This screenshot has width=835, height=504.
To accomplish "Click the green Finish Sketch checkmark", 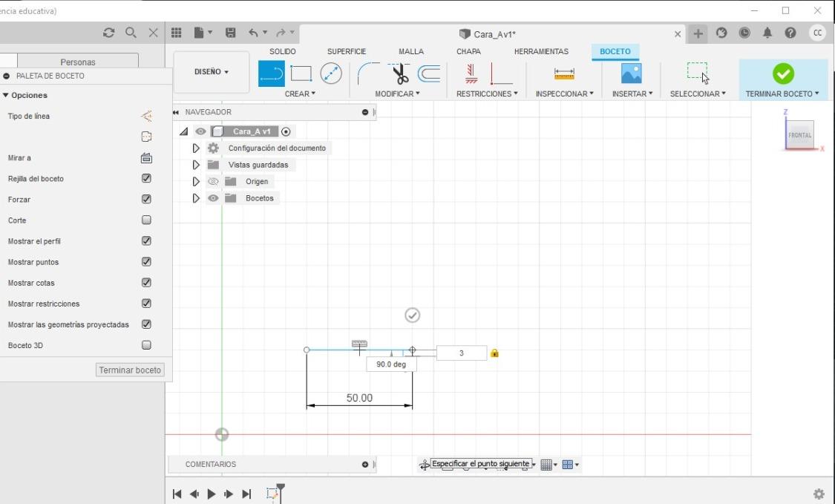I will pos(783,73).
